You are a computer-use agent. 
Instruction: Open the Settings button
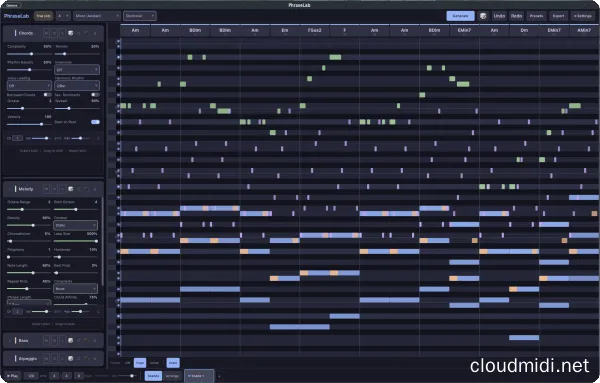point(583,16)
